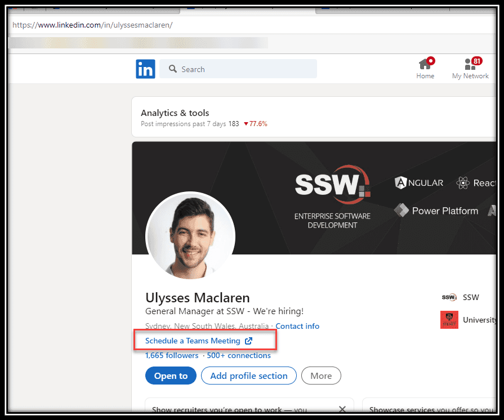Click the Schedule a Teams Meeting link

coord(193,341)
